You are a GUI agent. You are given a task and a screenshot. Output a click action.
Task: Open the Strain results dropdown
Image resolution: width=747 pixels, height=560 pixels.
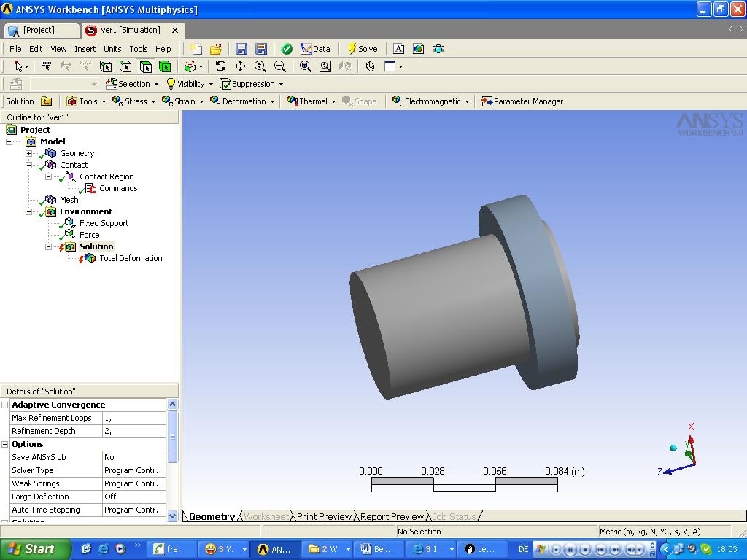pyautogui.click(x=183, y=101)
